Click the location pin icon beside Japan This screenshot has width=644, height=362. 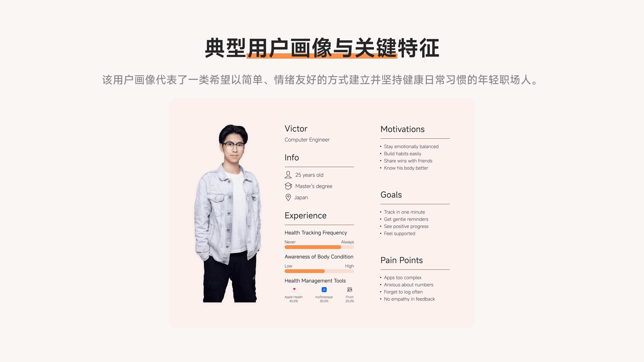[x=288, y=197]
